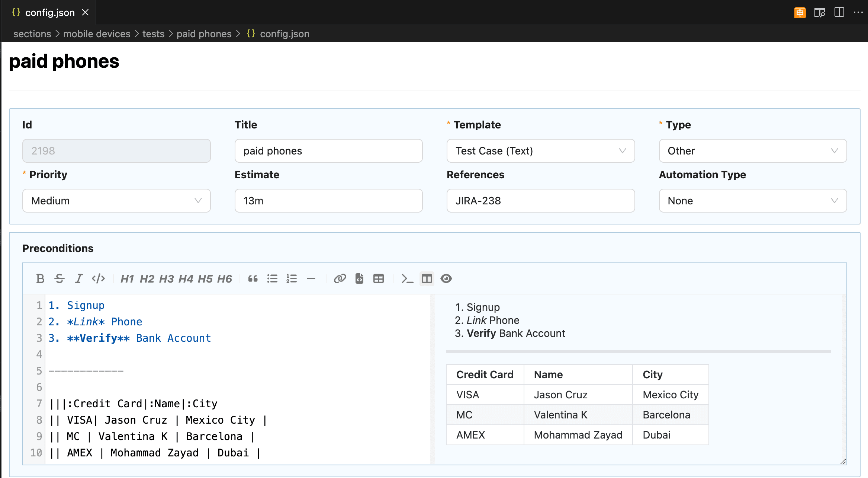Click the disabled Id field 2198

116,151
